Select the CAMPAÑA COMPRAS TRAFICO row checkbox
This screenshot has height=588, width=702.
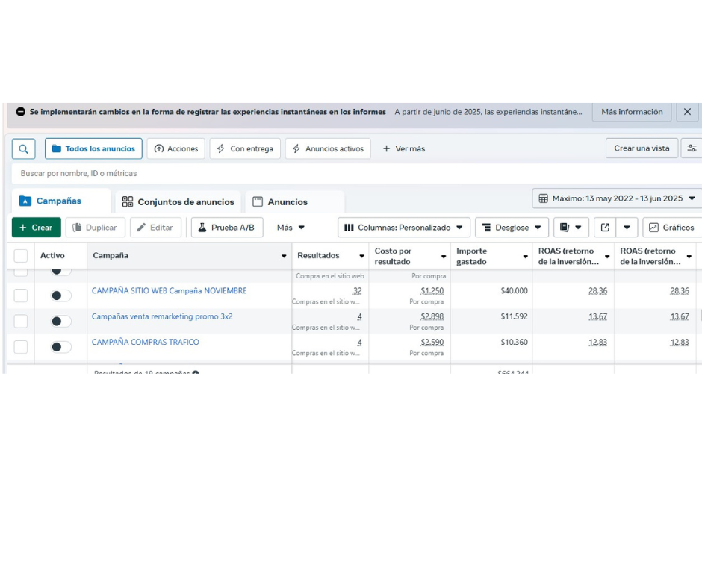click(21, 347)
